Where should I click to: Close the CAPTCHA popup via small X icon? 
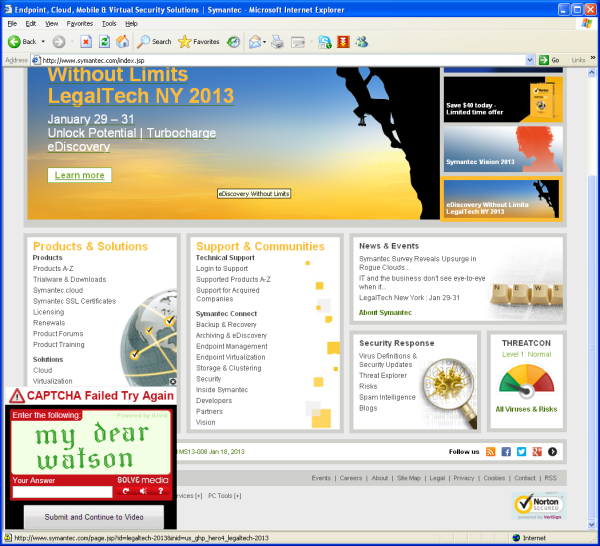(x=173, y=381)
